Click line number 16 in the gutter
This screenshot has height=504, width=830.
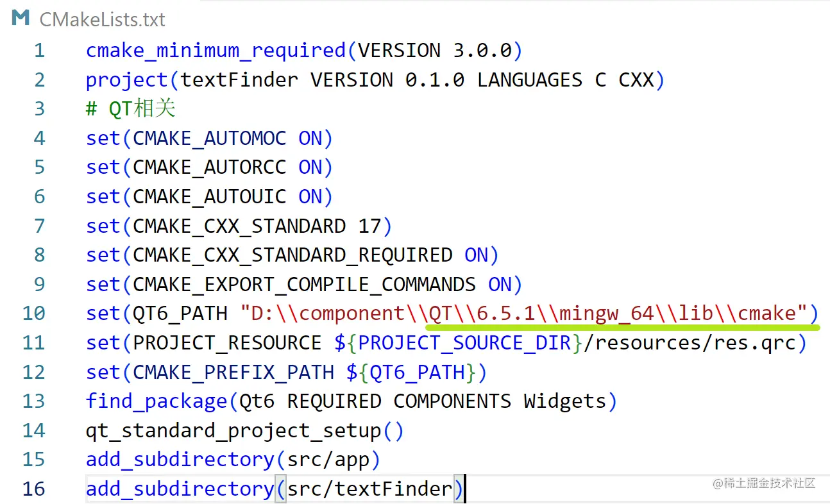click(33, 489)
